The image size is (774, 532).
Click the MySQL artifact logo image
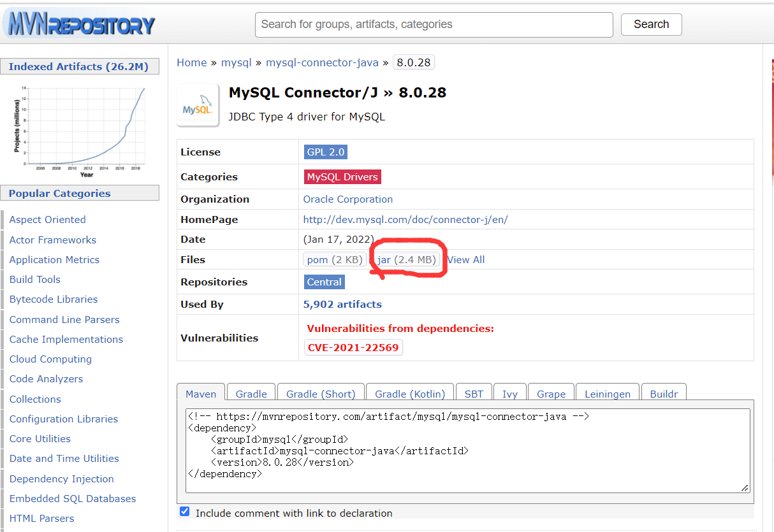click(x=198, y=105)
